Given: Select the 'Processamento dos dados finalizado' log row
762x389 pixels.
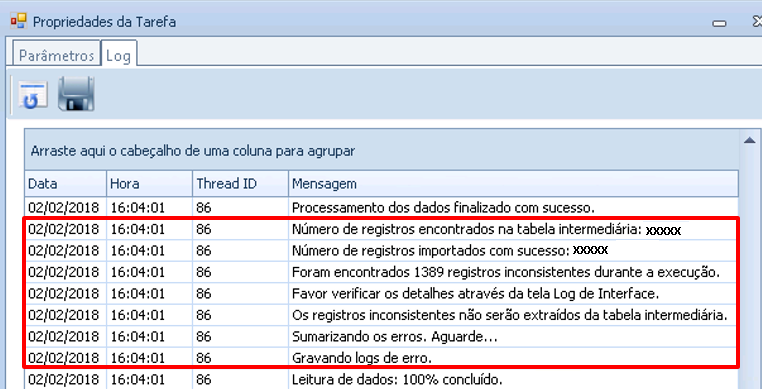Looking at the screenshot, I should point(381,208).
